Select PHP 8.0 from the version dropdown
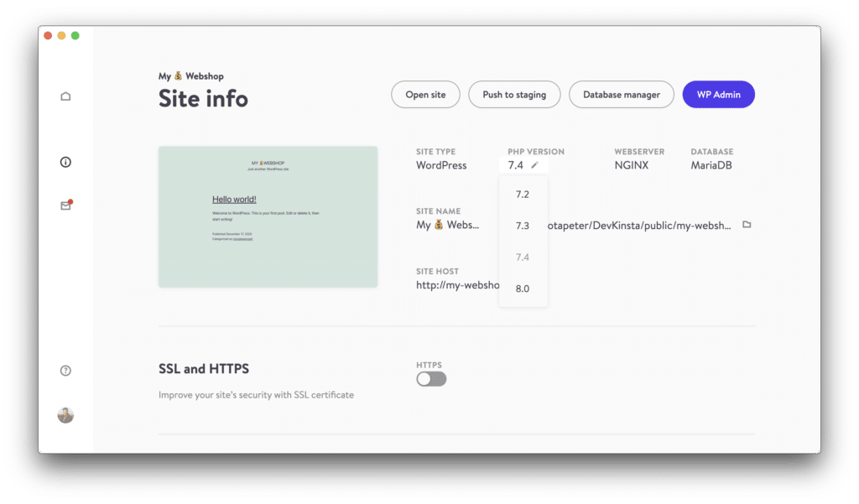Image resolution: width=859 pixels, height=504 pixels. pyautogui.click(x=523, y=288)
